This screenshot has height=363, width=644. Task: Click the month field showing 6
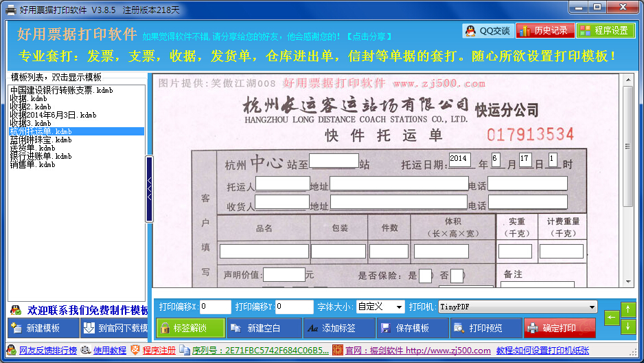pos(496,159)
